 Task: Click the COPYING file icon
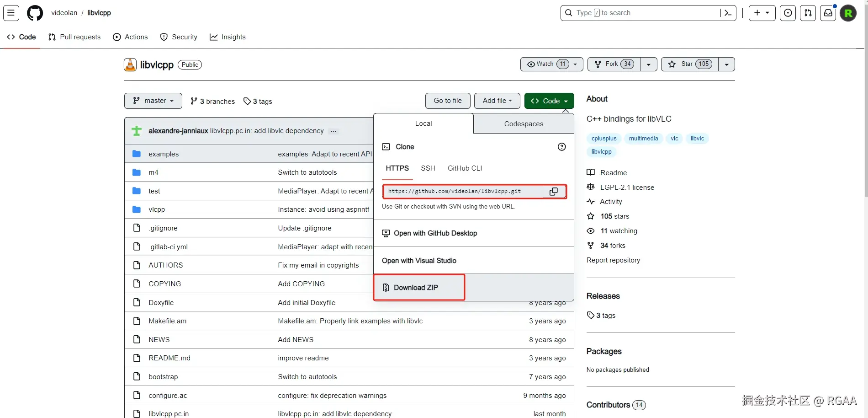pos(137,284)
